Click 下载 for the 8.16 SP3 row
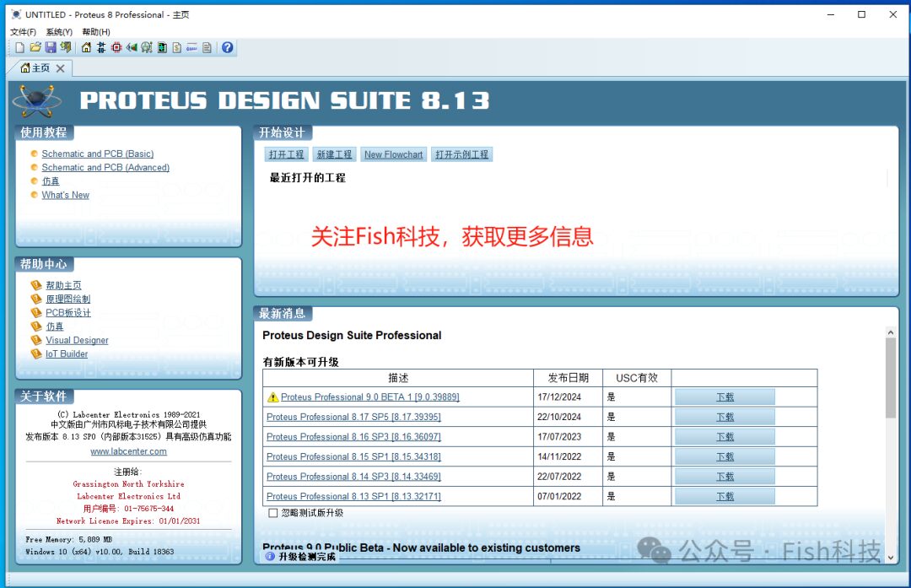The height and width of the screenshot is (588, 911). (725, 437)
